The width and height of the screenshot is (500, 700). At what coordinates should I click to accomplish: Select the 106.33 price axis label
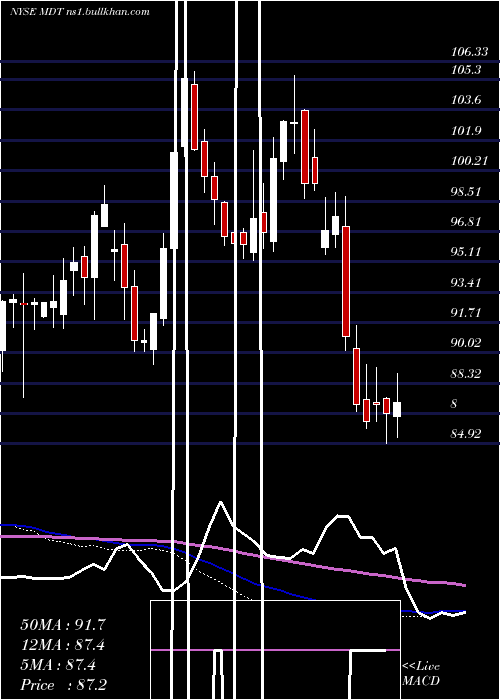(469, 52)
